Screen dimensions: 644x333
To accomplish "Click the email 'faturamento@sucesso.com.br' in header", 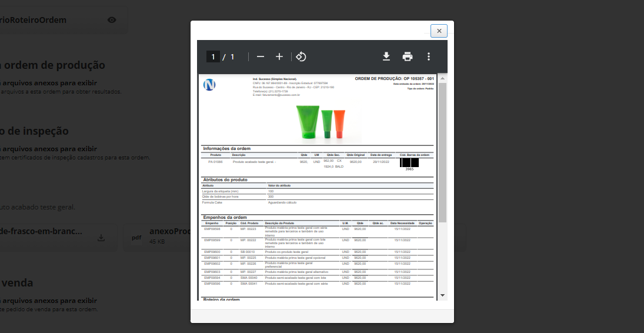I will (x=281, y=95).
